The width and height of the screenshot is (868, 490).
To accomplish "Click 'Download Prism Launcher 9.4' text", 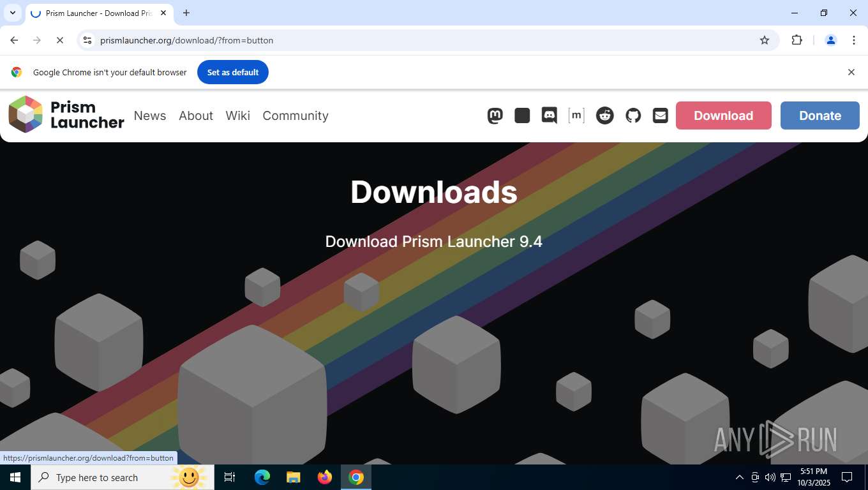I will (x=434, y=242).
